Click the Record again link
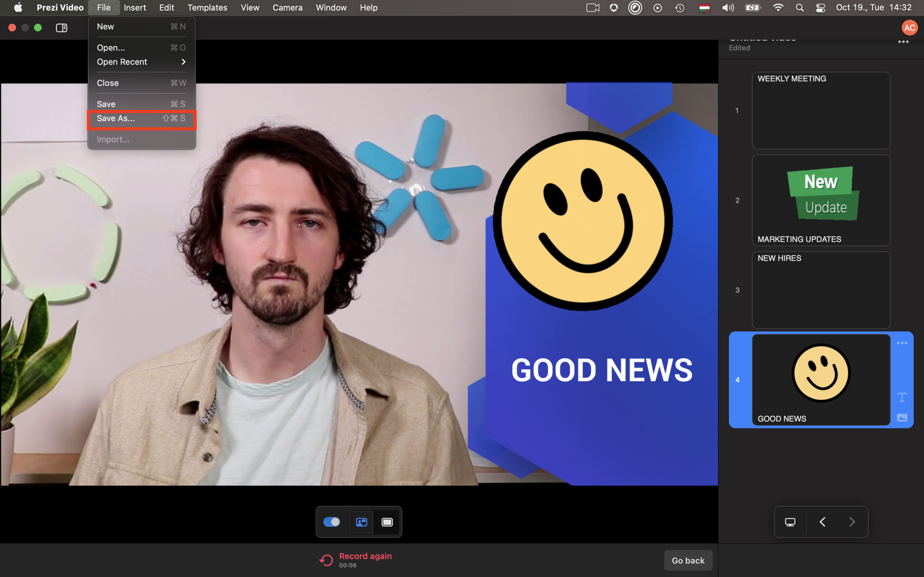The image size is (924, 577). click(x=365, y=556)
